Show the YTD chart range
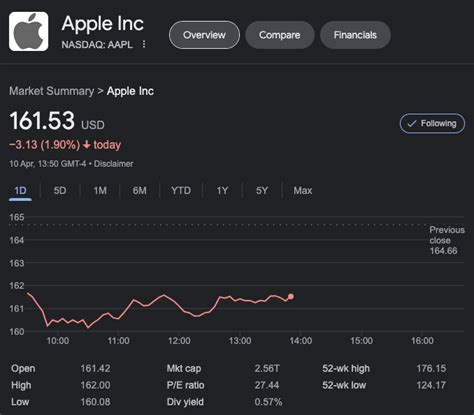Viewport: 474px width, 415px height. click(x=181, y=191)
